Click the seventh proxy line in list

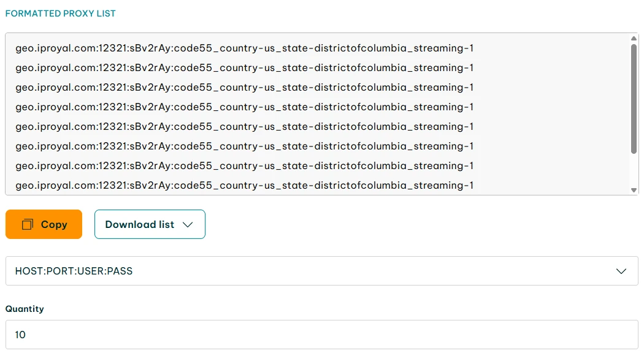pos(244,166)
